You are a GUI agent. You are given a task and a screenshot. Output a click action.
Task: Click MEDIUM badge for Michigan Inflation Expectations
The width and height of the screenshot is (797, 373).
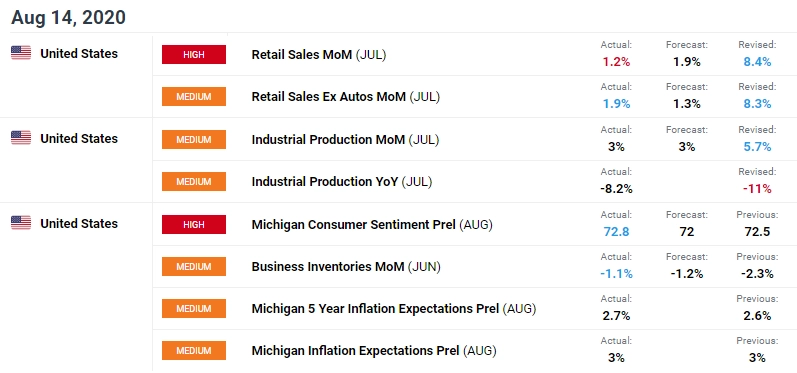194,351
